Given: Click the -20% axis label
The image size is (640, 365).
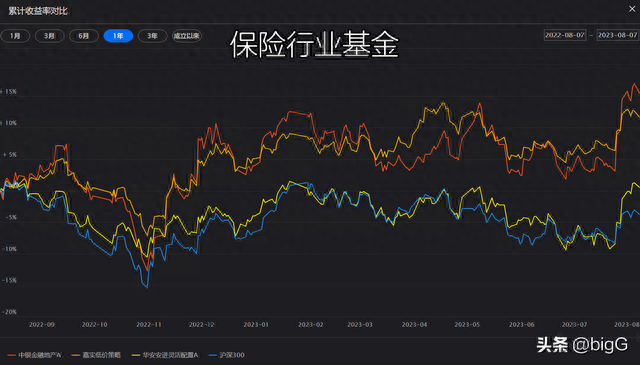Looking at the screenshot, I should click(x=10, y=312).
